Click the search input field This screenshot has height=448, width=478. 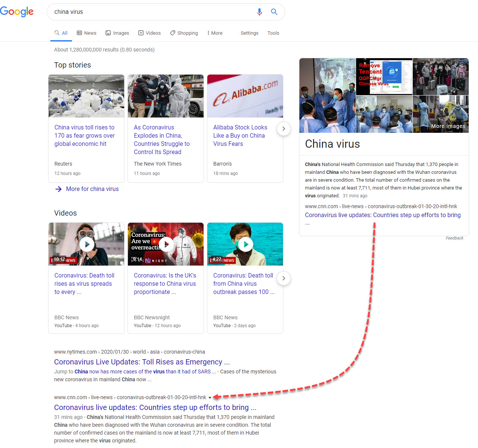[x=149, y=12]
